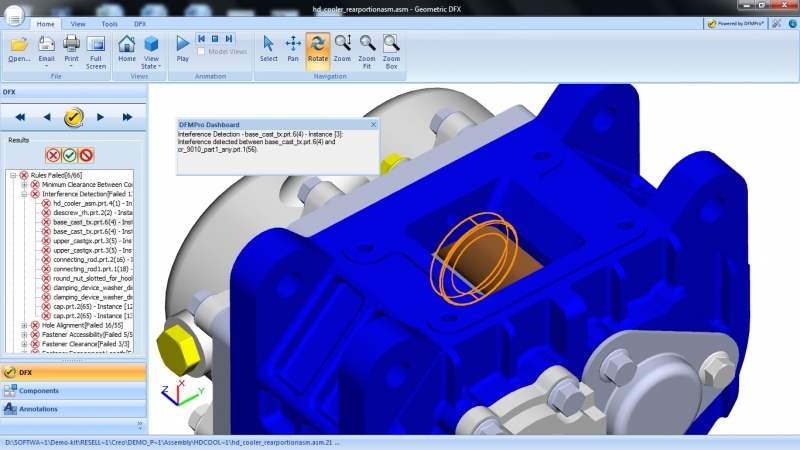Collapse the Interference Detection node

tap(24, 194)
